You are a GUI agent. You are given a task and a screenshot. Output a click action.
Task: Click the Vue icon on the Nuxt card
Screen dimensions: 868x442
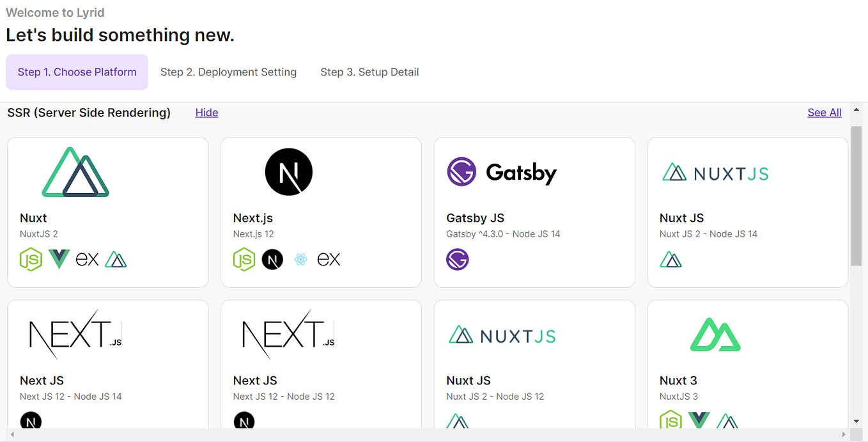click(x=59, y=259)
